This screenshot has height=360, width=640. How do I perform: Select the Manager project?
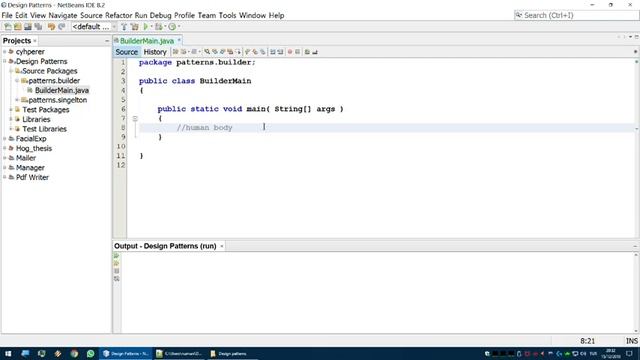30,168
